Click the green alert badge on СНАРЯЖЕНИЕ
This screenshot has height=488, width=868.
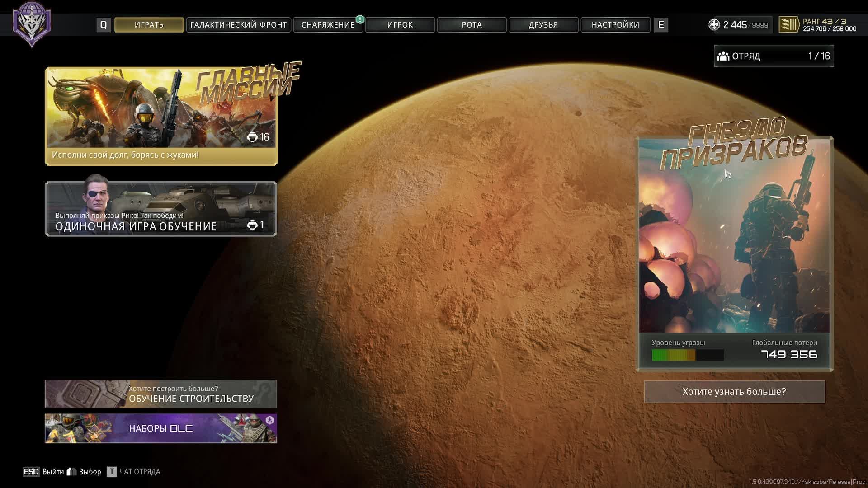click(x=360, y=19)
